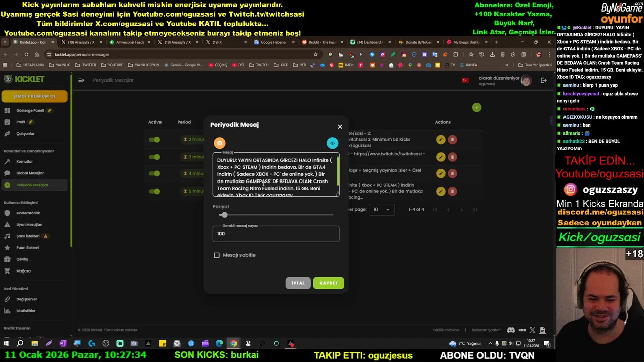The image size is (644, 362).
Task: Click the logout icon in header
Action: pyautogui.click(x=543, y=80)
